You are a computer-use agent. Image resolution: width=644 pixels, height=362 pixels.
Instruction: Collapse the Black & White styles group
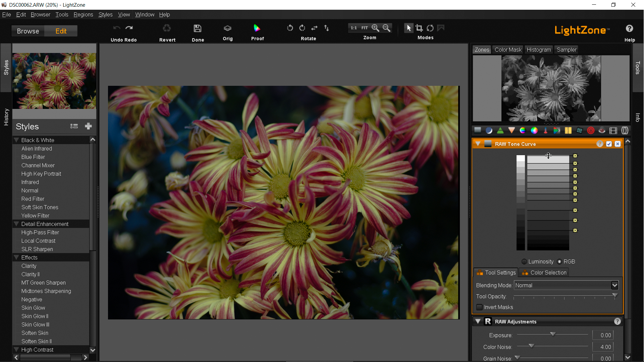click(17, 140)
